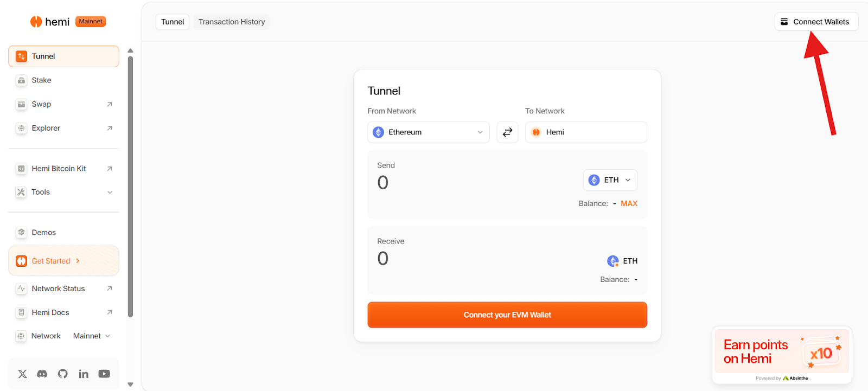Viewport: 868px width, 391px height.
Task: Open the ETH token selector dropdown
Action: click(610, 180)
